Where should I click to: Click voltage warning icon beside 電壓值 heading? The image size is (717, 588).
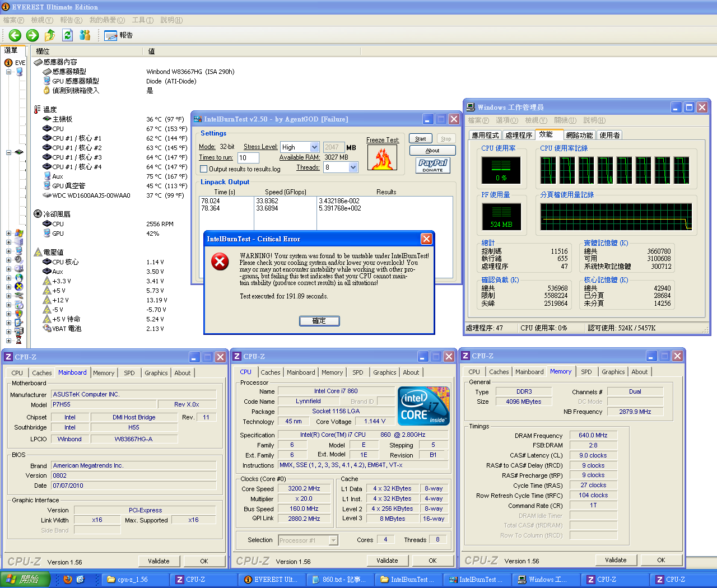(38, 252)
